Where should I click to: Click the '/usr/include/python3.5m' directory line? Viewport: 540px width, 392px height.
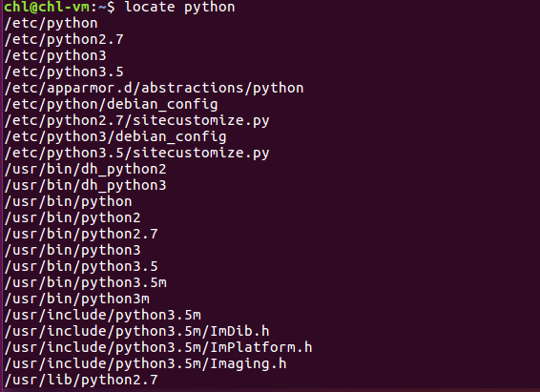click(102, 315)
